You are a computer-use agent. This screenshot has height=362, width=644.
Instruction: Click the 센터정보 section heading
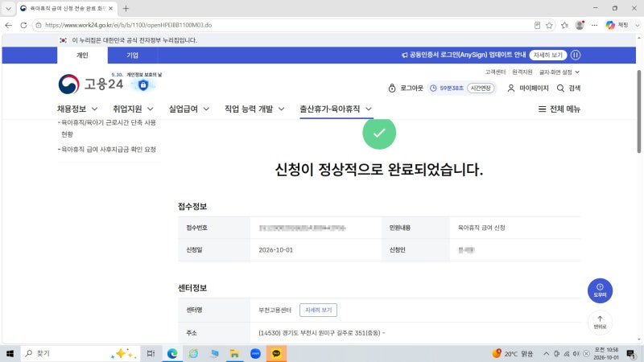[192, 288]
